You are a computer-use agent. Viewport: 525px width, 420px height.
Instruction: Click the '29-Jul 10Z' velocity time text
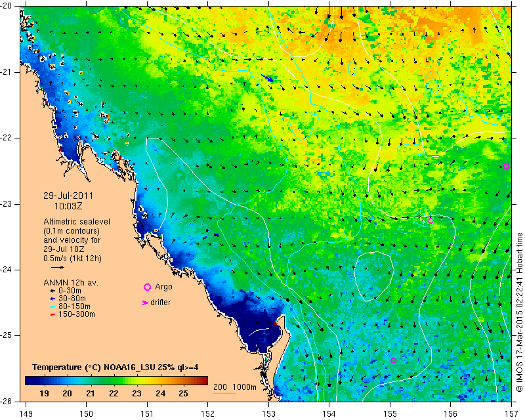pos(64,249)
